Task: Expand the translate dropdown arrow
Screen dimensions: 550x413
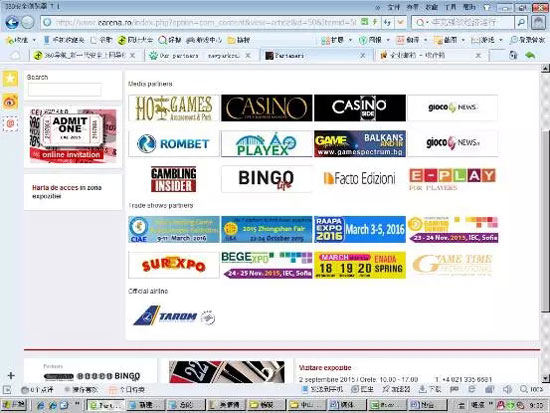Action: pos(425,40)
